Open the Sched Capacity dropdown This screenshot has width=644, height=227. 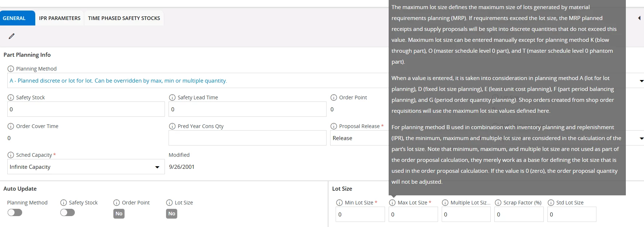coord(157,167)
